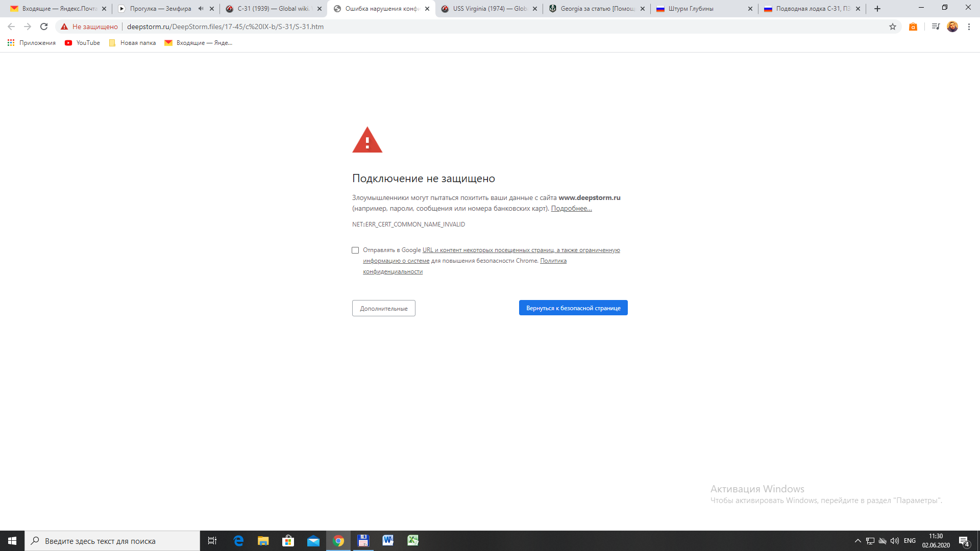Open Word from the taskbar
The height and width of the screenshot is (551, 980).
[388, 541]
